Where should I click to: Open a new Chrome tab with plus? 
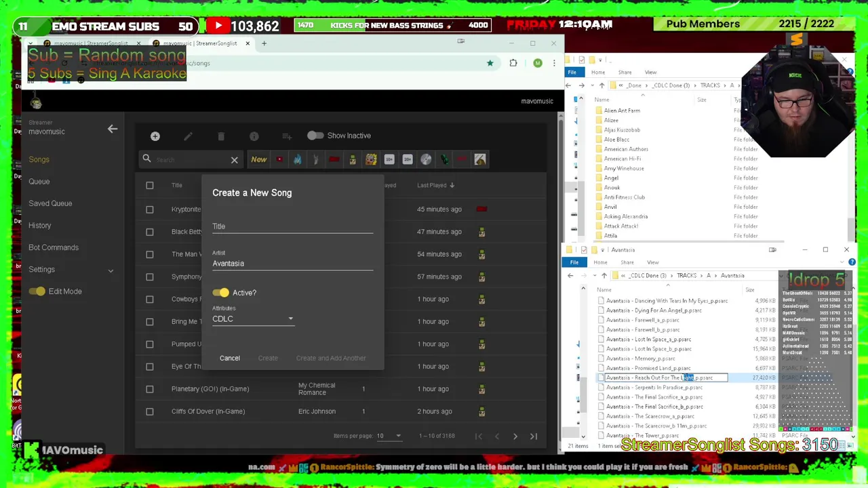[264, 43]
